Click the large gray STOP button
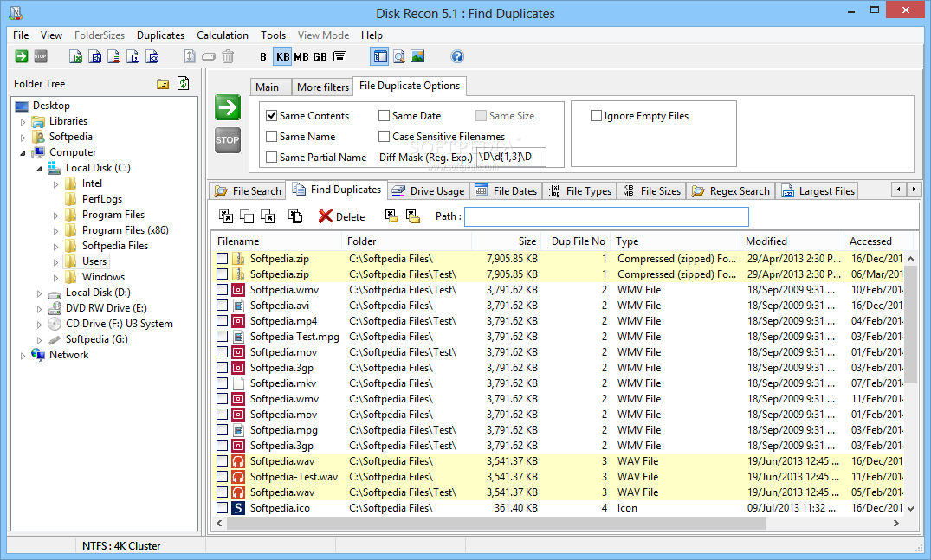The height and width of the screenshot is (560, 931). point(228,140)
